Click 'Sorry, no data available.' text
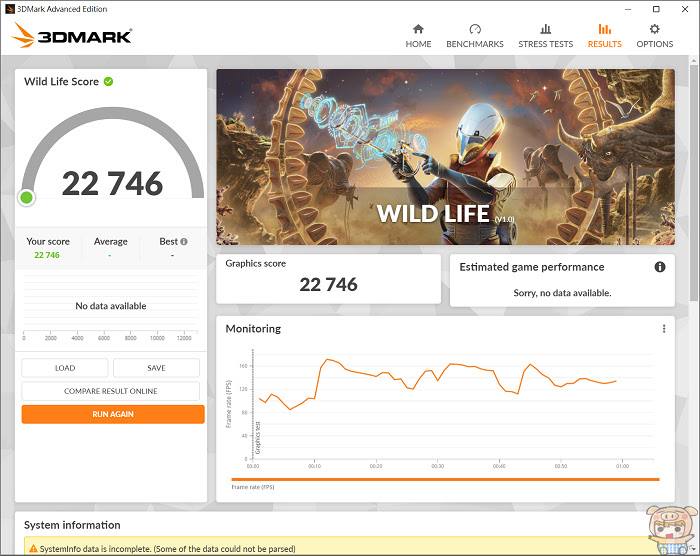700x556 pixels. pyautogui.click(x=562, y=293)
